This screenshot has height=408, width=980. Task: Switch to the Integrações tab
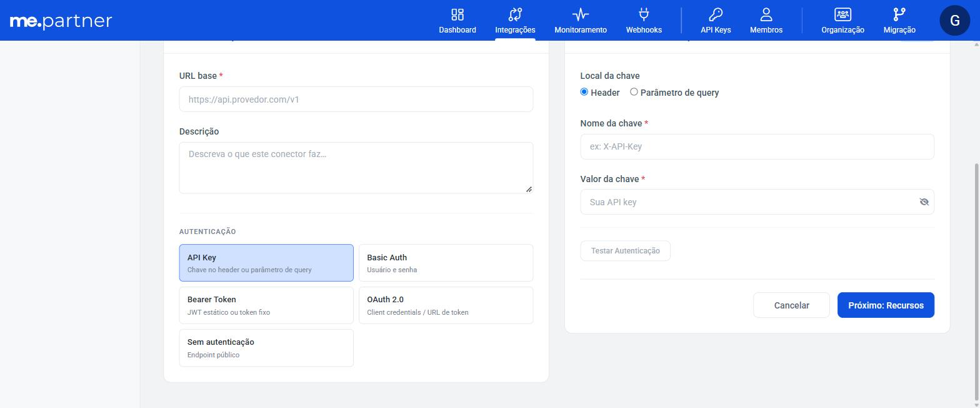[515, 21]
